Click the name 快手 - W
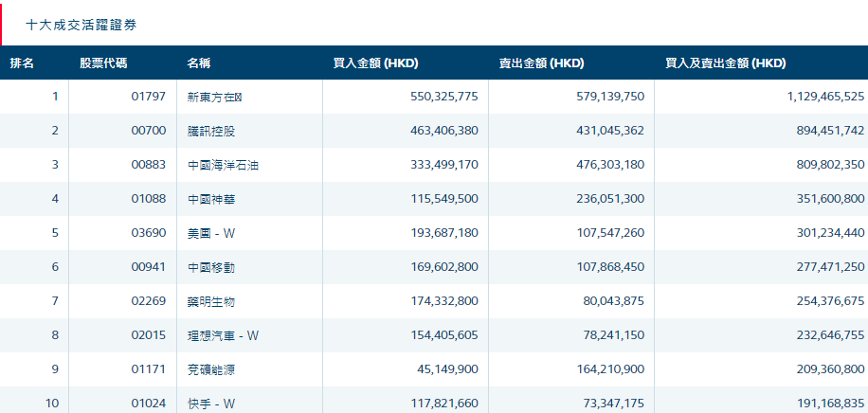 (x=211, y=404)
